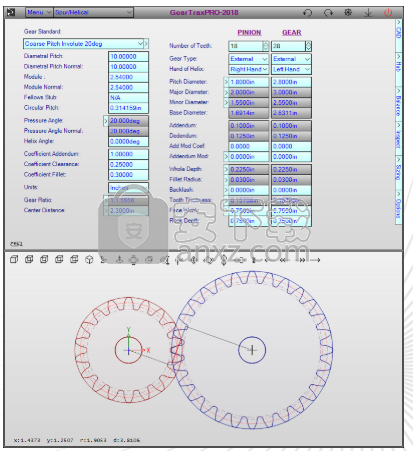The height and width of the screenshot is (451, 413).
Task: Select the first view cube icon in viewer toolbar
Action: click(x=14, y=259)
